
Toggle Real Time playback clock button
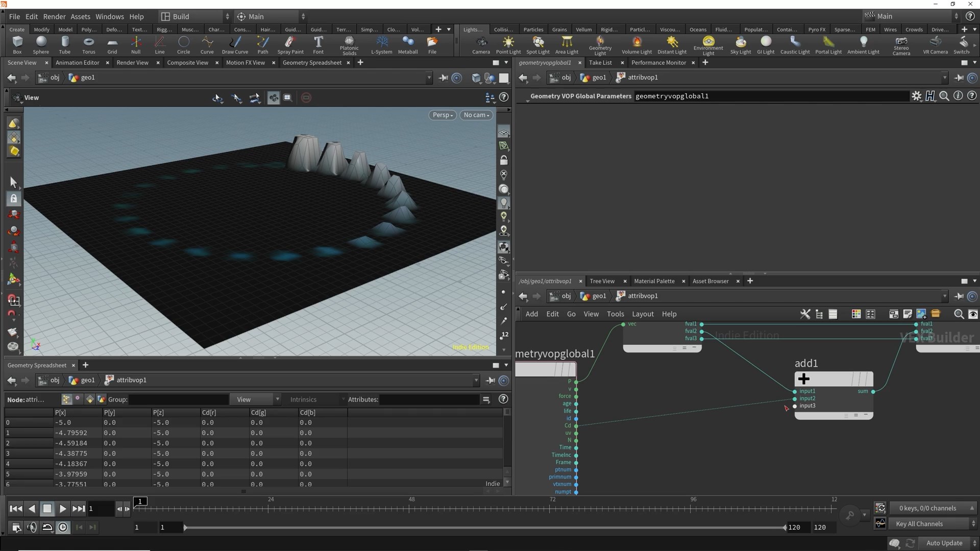(x=63, y=527)
